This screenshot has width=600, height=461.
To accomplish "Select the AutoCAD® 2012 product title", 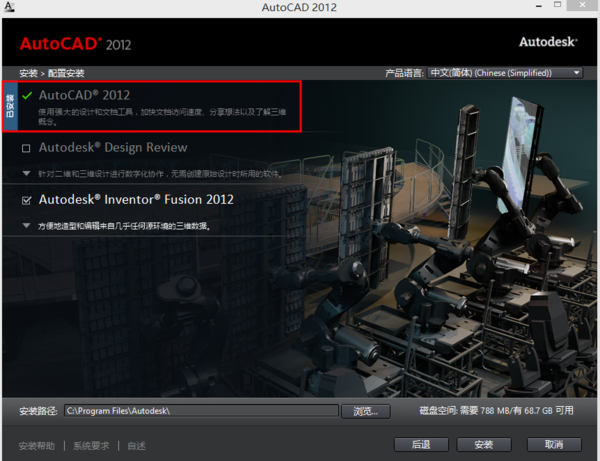I will click(x=84, y=95).
